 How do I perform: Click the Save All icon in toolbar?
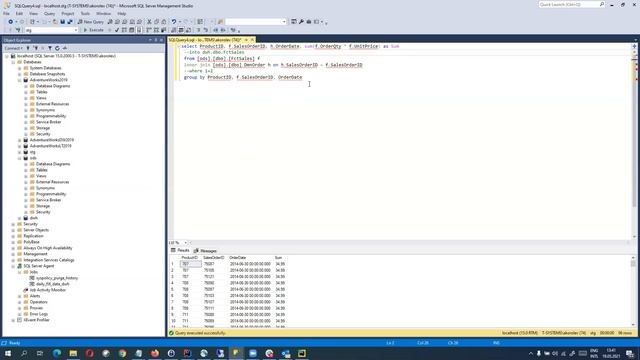(70, 22)
